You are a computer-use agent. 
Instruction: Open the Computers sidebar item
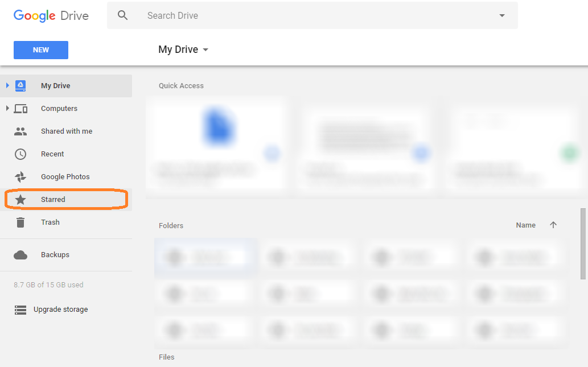pyautogui.click(x=59, y=109)
